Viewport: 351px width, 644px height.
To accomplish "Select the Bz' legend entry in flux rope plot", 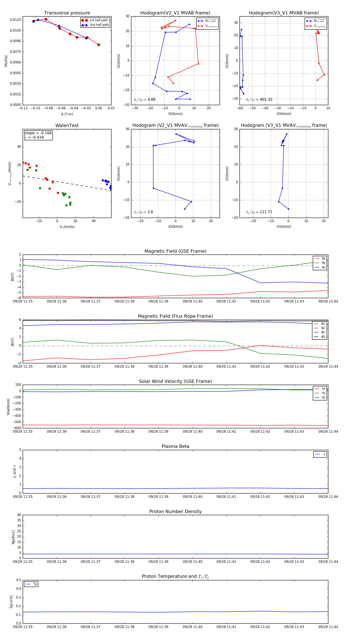I will tap(320, 332).
